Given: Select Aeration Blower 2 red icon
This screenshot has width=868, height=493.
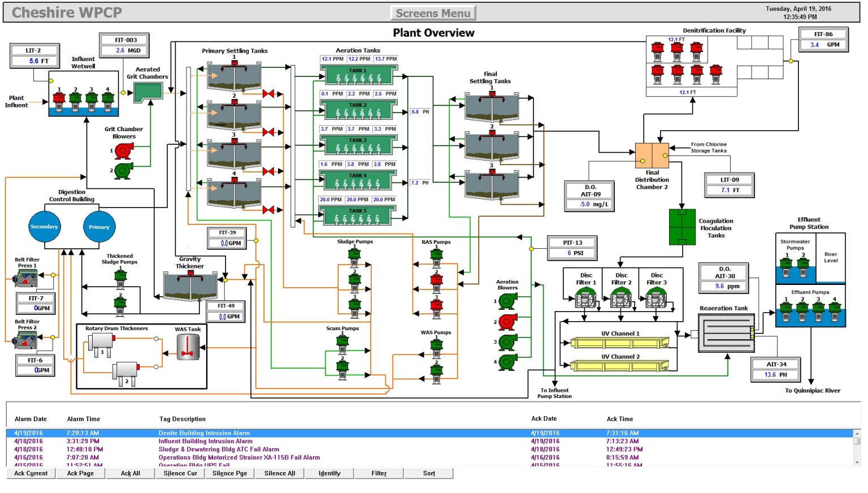Looking at the screenshot, I should [x=507, y=322].
